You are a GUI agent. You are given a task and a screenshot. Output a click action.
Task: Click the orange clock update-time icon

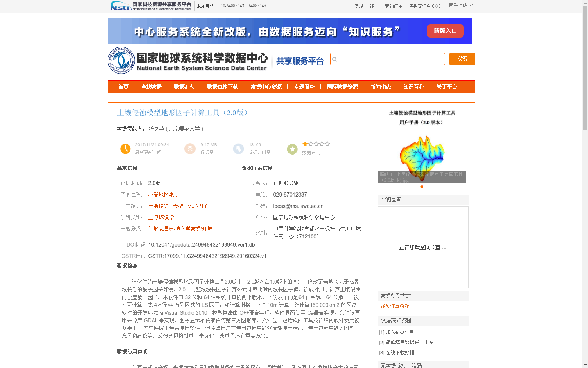125,149
